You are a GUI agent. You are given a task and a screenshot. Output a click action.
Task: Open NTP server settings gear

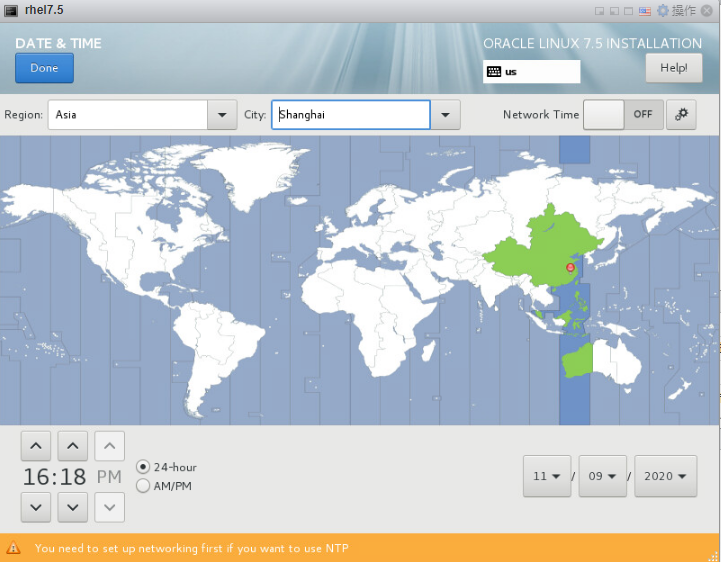681,115
